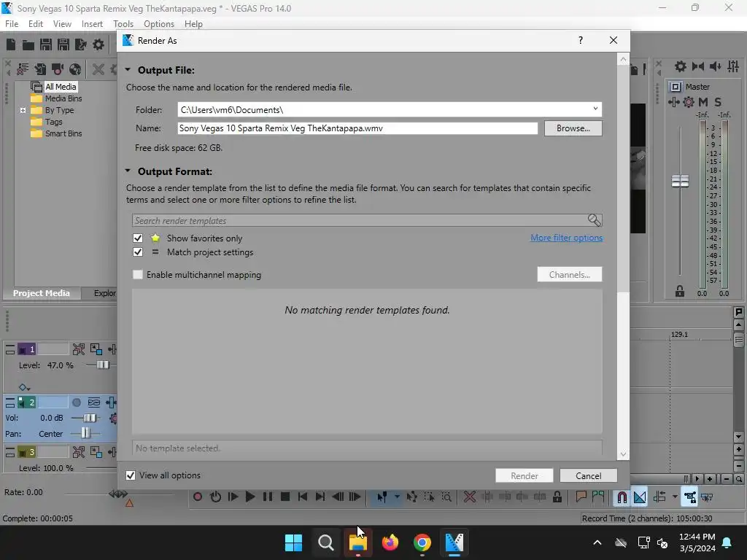747x560 pixels.
Task: Click Play From Start in transport bar
Action: point(233,497)
